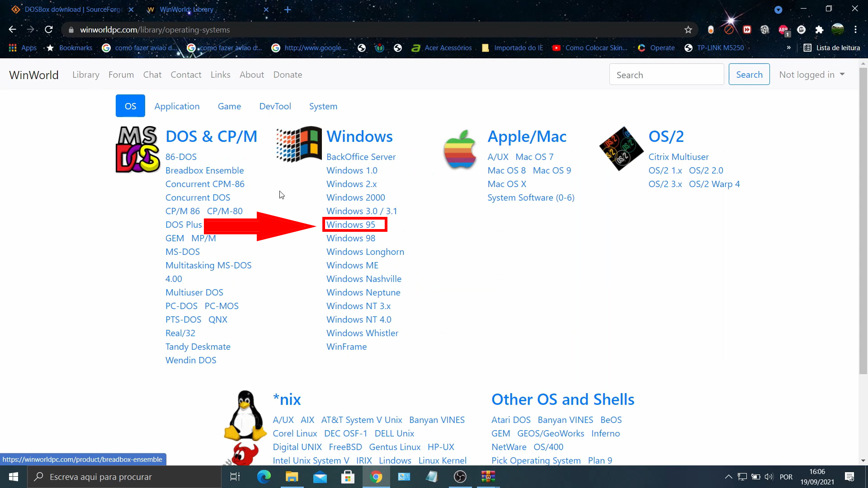Open a new browser tab
The image size is (868, 488).
(x=288, y=9)
